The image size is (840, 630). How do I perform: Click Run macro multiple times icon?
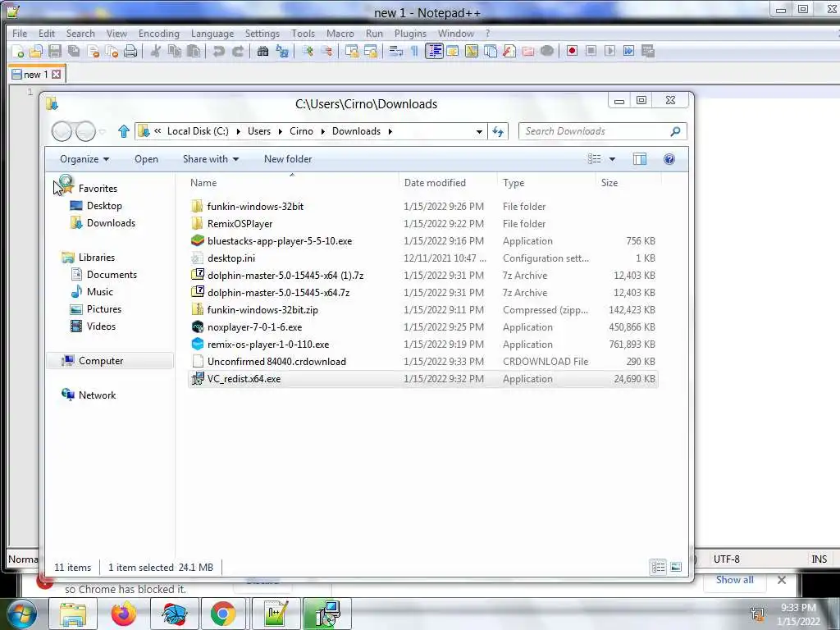(629, 51)
